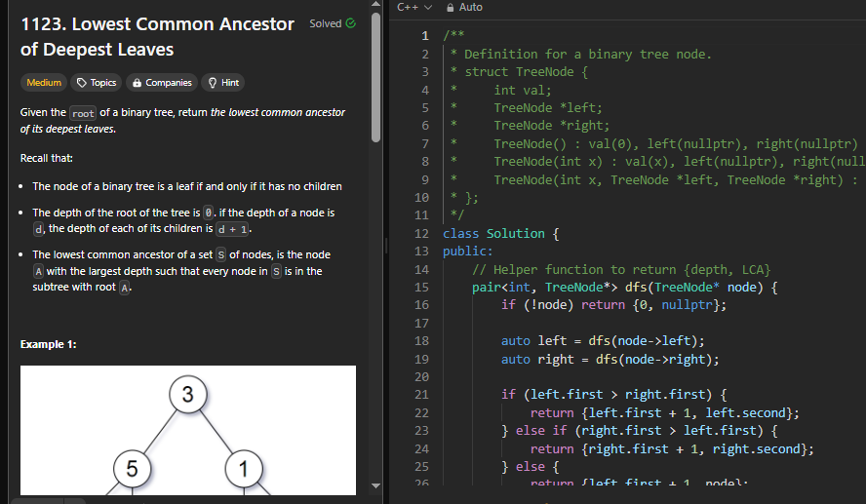Viewport: 866px width, 504px height.
Task: Open the Companies button
Action: point(162,83)
